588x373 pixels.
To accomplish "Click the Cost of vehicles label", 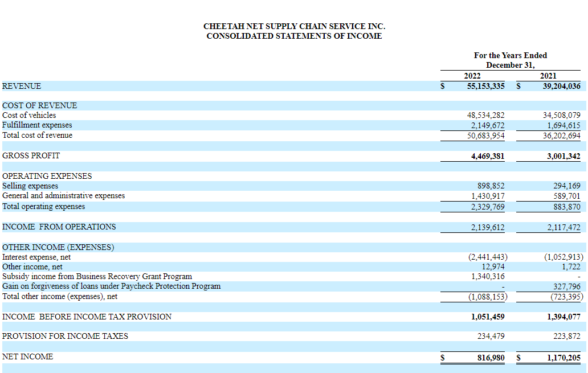I will [x=29, y=116].
